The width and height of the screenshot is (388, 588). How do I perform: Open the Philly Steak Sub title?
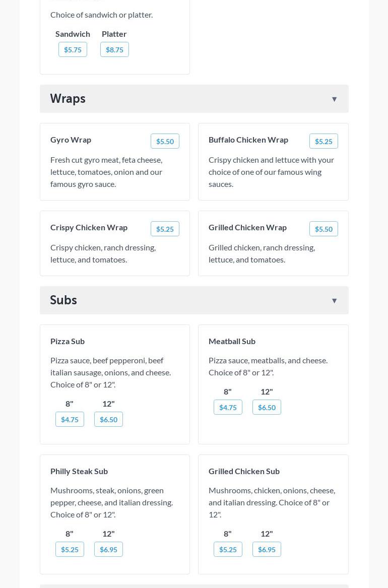79,471
